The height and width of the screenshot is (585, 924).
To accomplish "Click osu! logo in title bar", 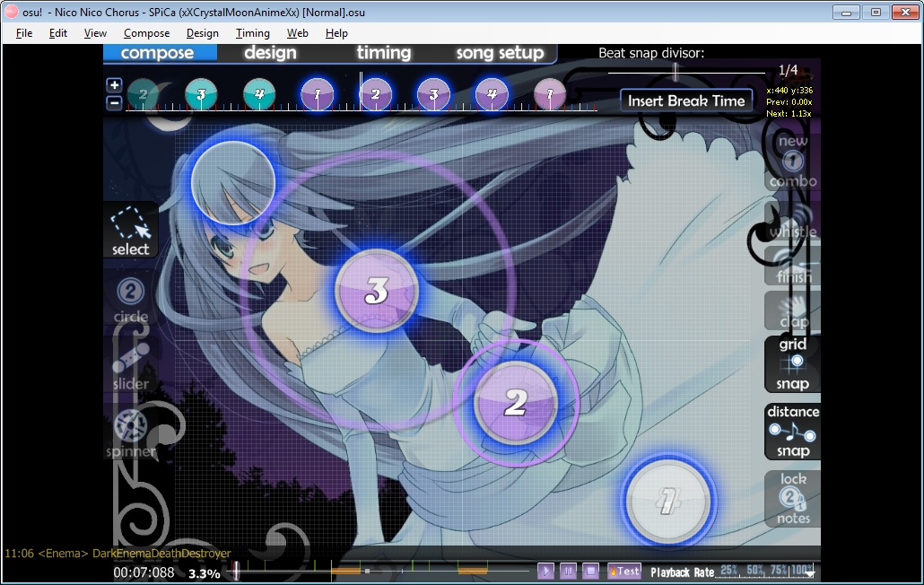I will pos(11,11).
